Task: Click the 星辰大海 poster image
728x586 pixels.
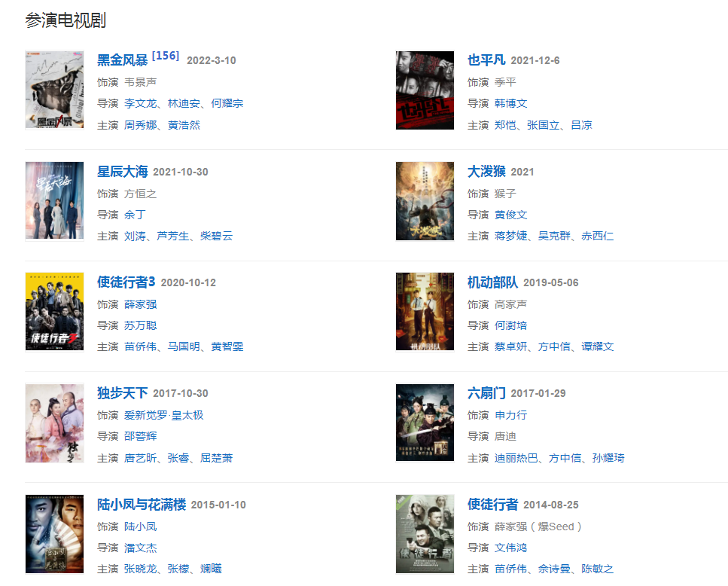Action: [54, 200]
